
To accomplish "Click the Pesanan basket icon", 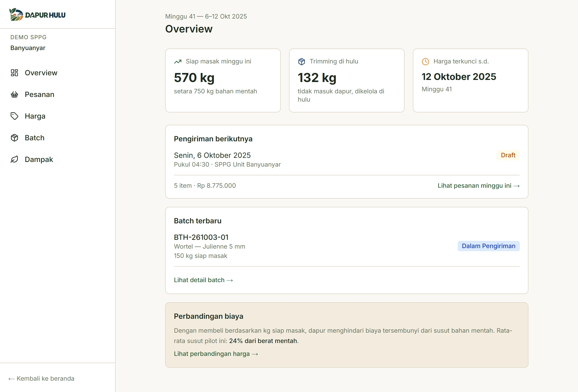I will (x=14, y=94).
